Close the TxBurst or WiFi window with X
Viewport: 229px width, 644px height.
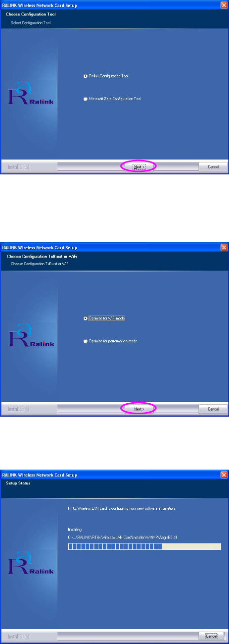tap(224, 247)
